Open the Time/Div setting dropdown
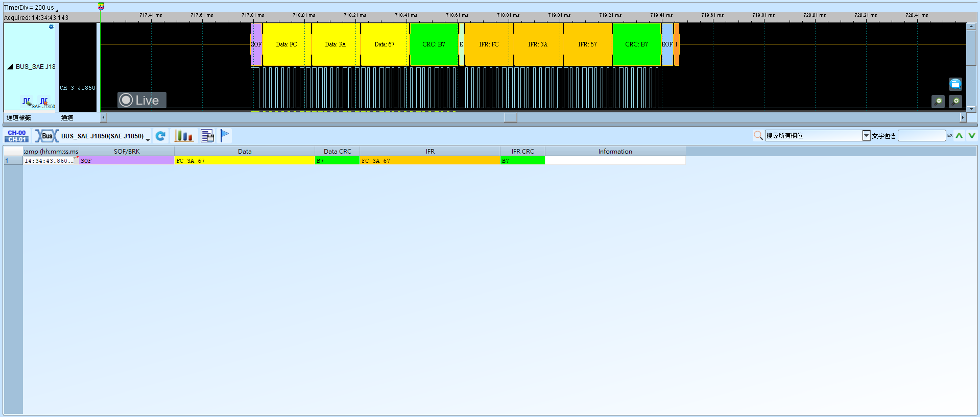Viewport: 980px width, 417px height. 56,10
